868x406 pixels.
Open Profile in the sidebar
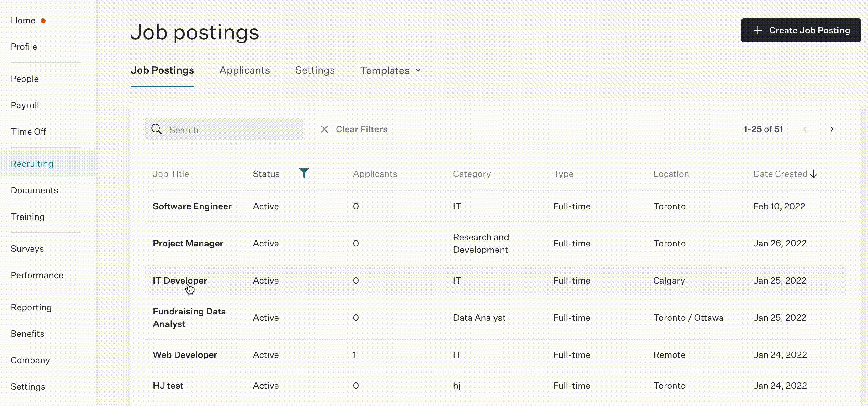click(24, 47)
